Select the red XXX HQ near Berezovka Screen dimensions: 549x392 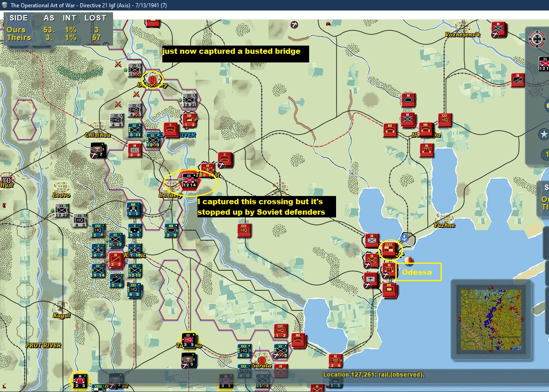coord(445,120)
